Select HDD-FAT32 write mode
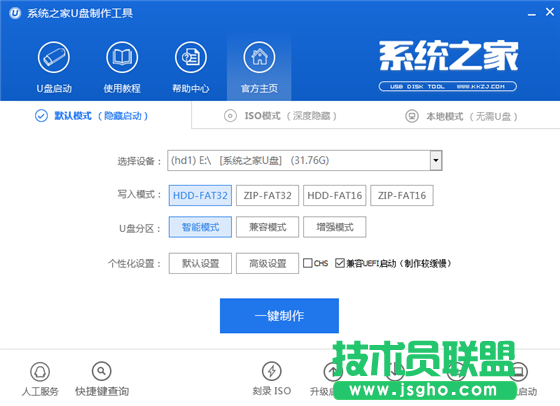560x406 pixels. point(200,195)
